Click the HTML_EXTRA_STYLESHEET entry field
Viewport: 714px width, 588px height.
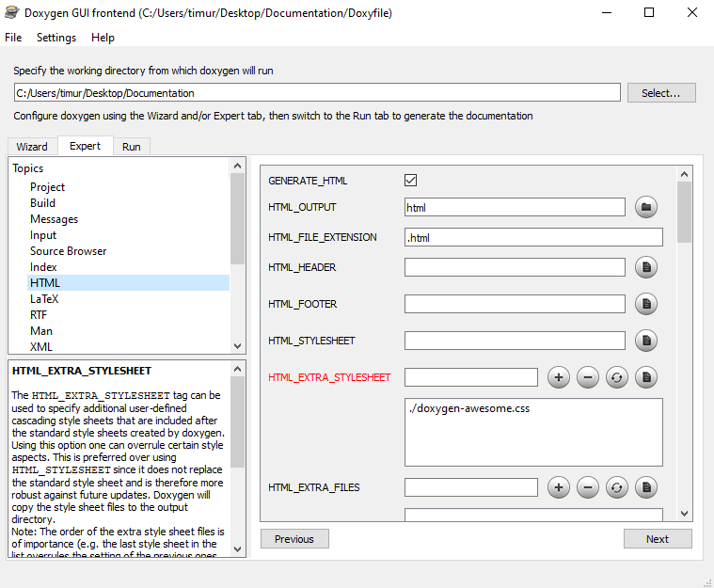(x=471, y=377)
